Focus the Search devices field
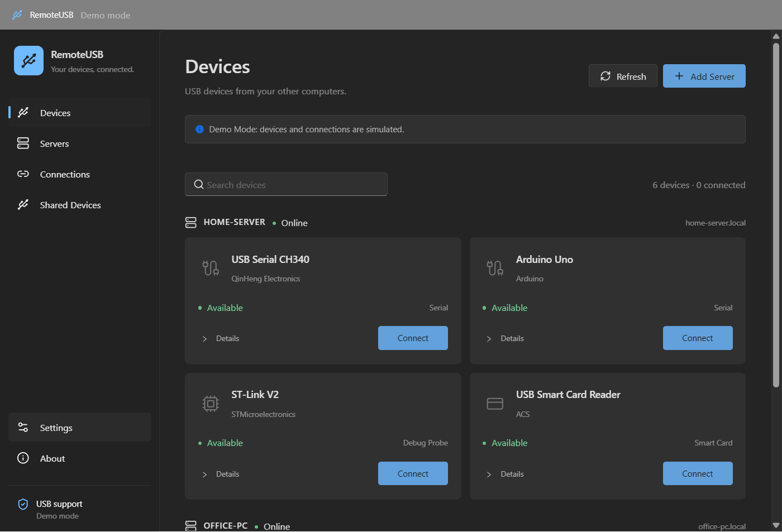The width and height of the screenshot is (782, 532). (286, 185)
